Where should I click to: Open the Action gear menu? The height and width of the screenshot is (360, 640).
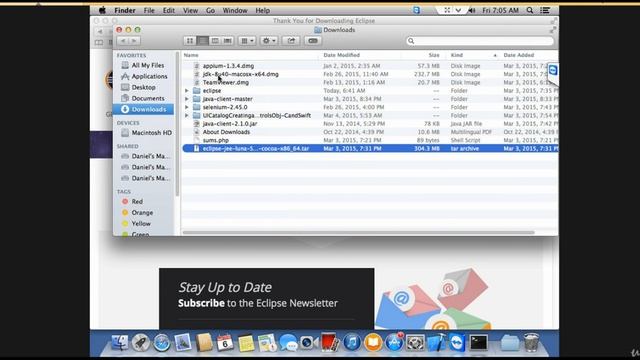coord(269,41)
